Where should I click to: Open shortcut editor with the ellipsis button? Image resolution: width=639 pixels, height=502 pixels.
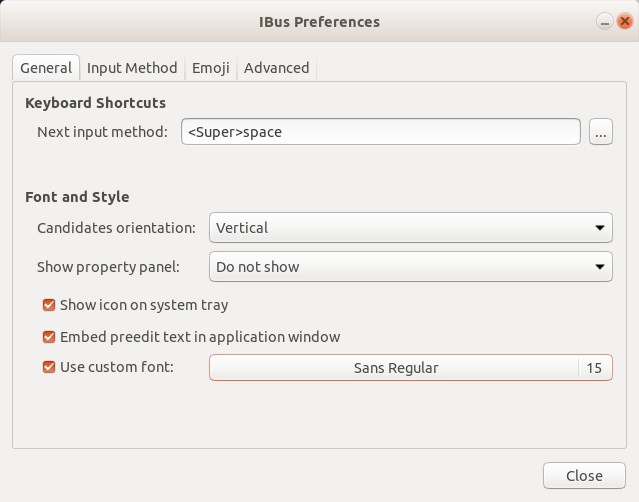pos(601,132)
